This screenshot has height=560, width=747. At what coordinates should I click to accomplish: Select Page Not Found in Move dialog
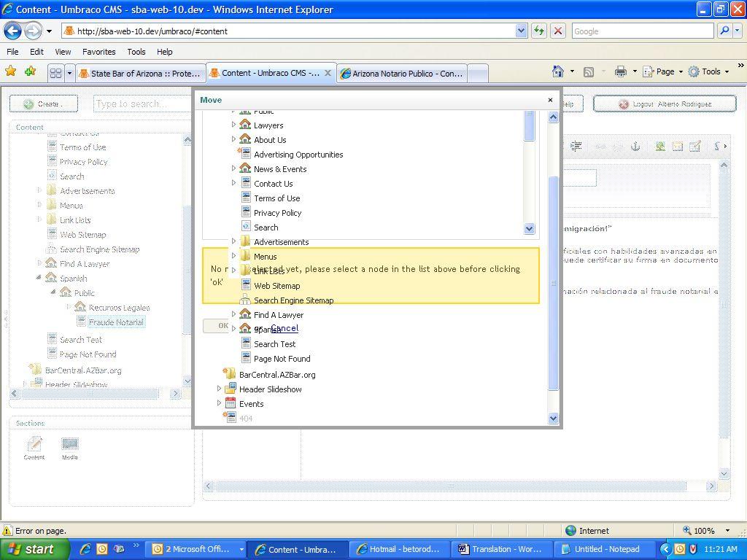pyautogui.click(x=282, y=359)
